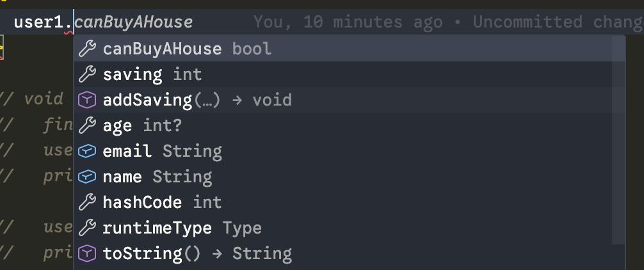The image size is (644, 270).
Task: Click the autocomplete list scrollbar
Action: (619, 141)
